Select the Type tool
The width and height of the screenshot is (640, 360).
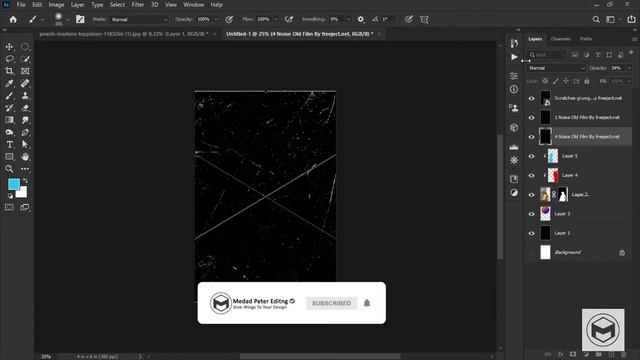pyautogui.click(x=9, y=144)
